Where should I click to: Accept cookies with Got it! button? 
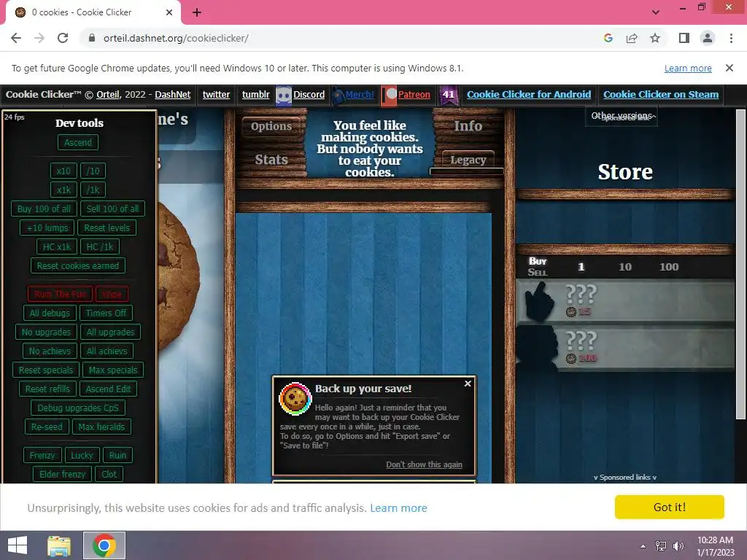[x=670, y=507]
